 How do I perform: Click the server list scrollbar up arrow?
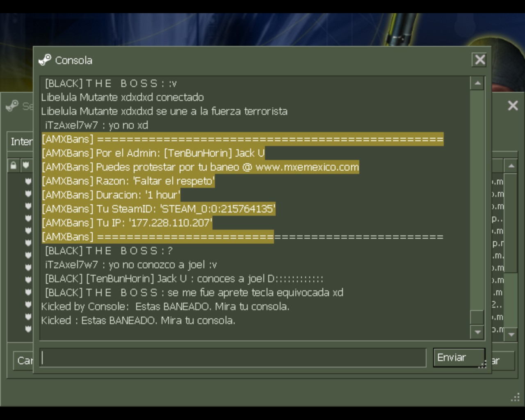[x=511, y=166]
